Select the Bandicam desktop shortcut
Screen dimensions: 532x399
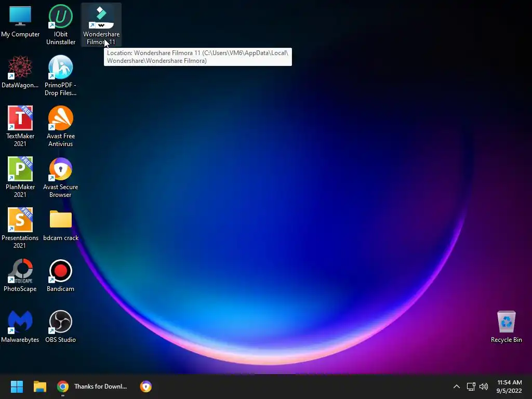61,275
